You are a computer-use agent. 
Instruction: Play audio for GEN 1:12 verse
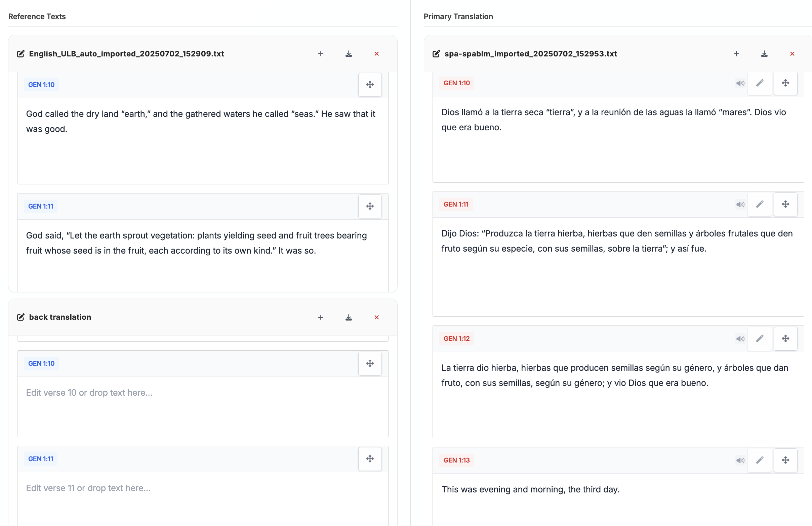(x=740, y=339)
